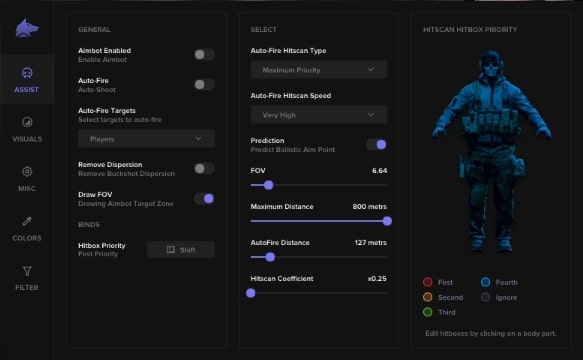Screen dimensions: 583x360
Task: Toggle the Auto-Fire switch
Action: click(204, 84)
